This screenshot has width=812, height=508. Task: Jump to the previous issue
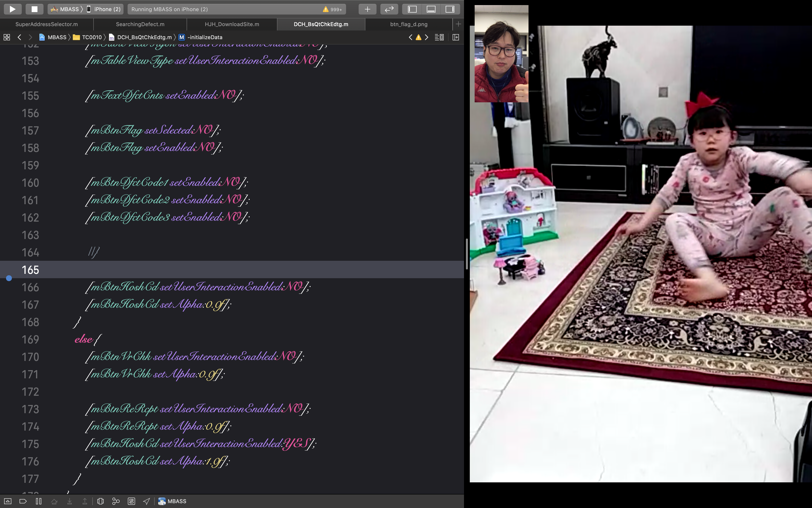click(410, 37)
